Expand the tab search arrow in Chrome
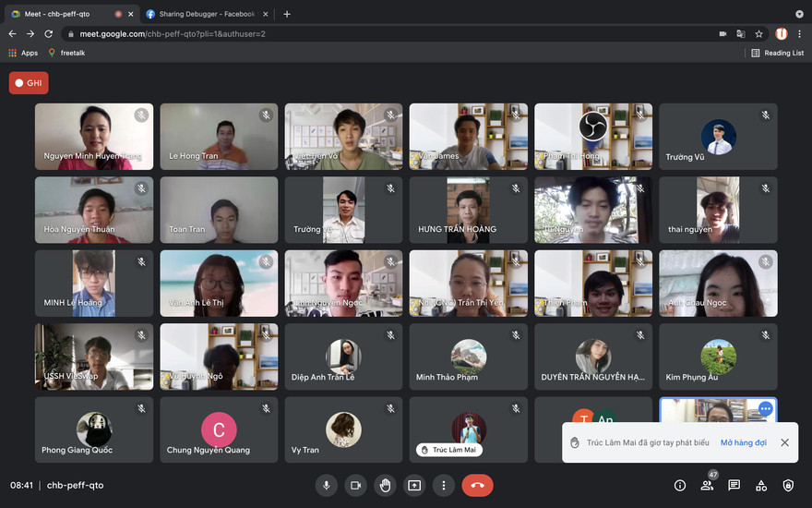The image size is (812, 508). (x=799, y=14)
